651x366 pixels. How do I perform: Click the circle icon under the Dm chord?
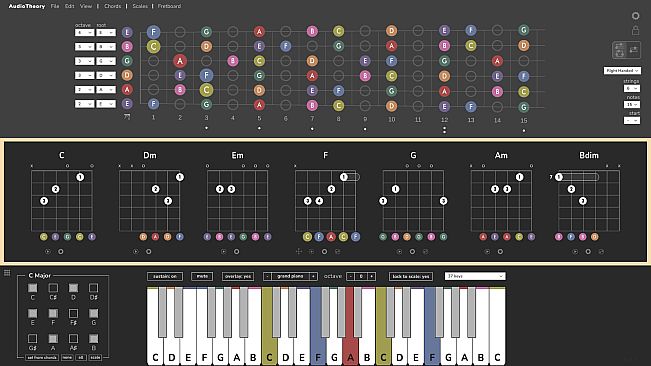(x=149, y=251)
